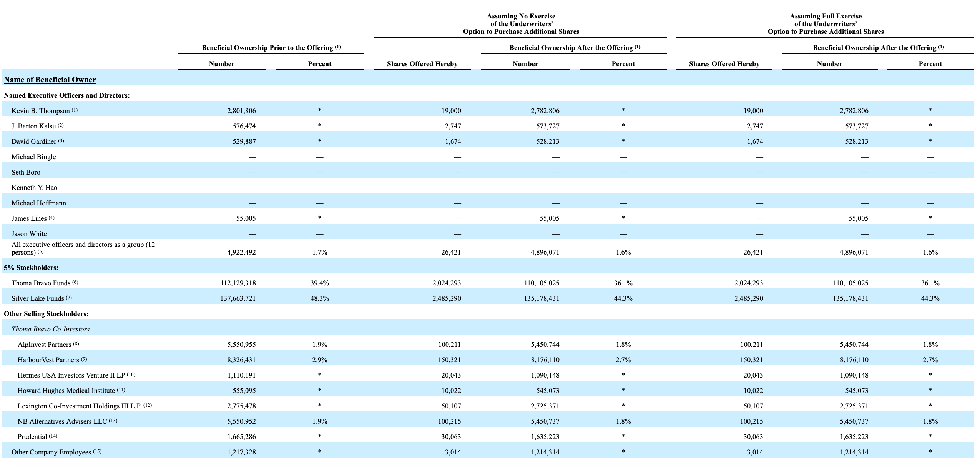Viewport: 980px width, 466px height.
Task: Select 'Named Executive Officers and Directors:' heading
Action: (67, 95)
